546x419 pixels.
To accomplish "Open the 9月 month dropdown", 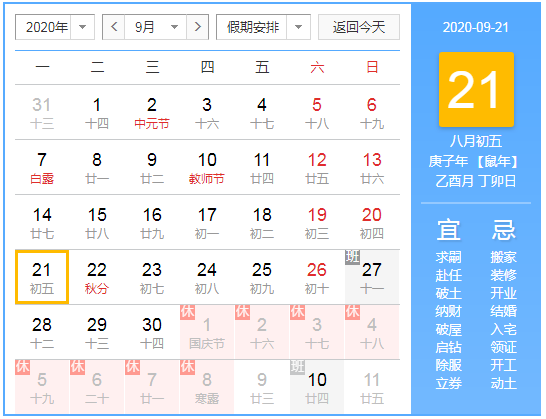I will [x=156, y=27].
